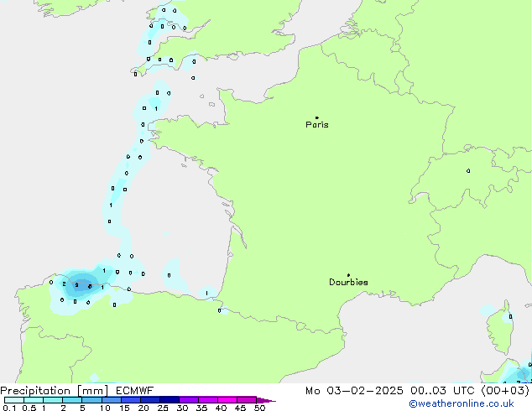
Task: Pick the 10–15 mm legend color swatch
Action: [111, 400]
